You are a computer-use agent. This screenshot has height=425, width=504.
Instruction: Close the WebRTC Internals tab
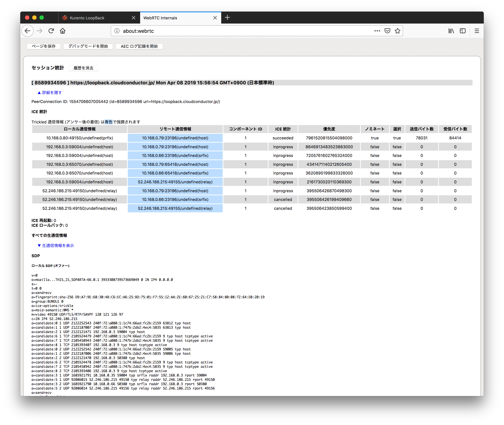point(215,18)
